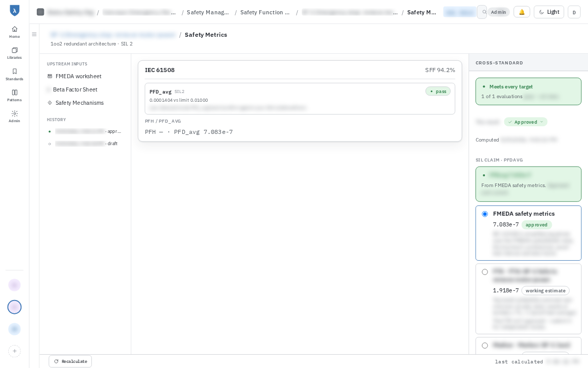Select the workspace avatar with the blue ring
The height and width of the screenshot is (368, 588).
coord(15,307)
